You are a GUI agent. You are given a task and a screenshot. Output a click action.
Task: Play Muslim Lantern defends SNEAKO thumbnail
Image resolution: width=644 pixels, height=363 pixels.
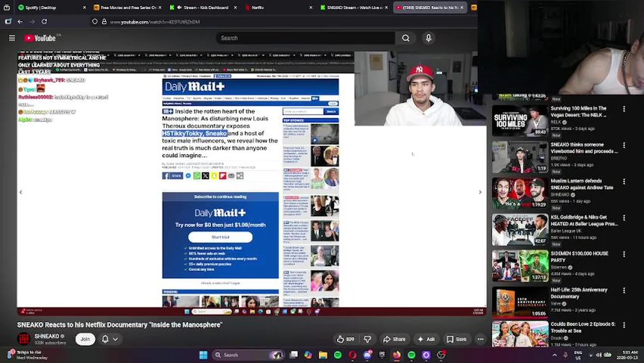click(520, 194)
